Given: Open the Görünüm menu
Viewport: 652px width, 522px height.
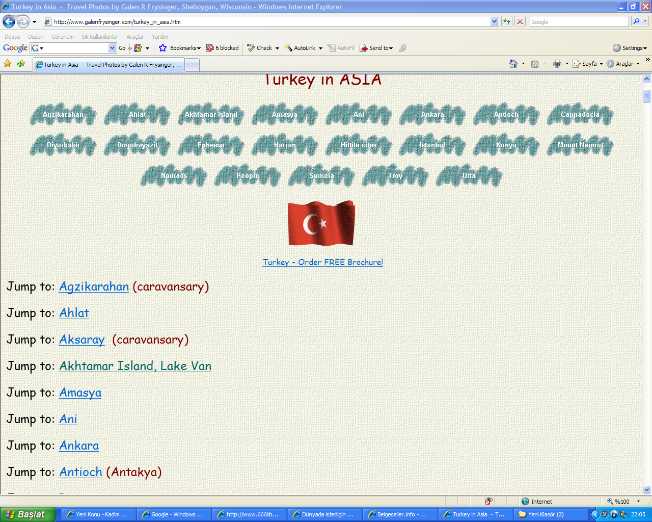Looking at the screenshot, I should pos(62,37).
